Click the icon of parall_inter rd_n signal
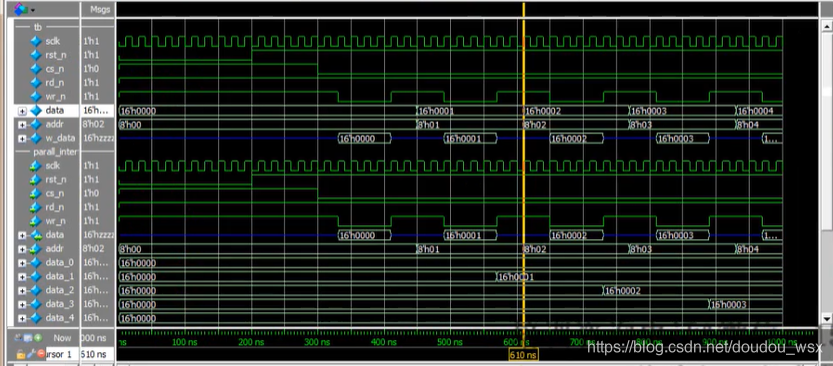This screenshot has height=366, width=833. click(x=36, y=207)
